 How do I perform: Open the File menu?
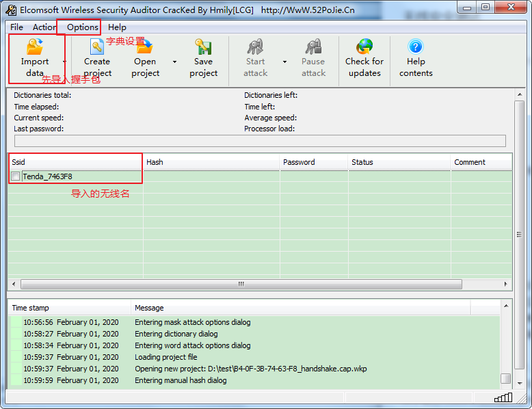[x=16, y=27]
